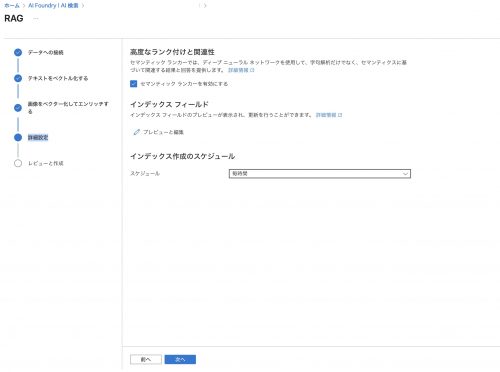Click the プレビューと編集 label

(163, 132)
